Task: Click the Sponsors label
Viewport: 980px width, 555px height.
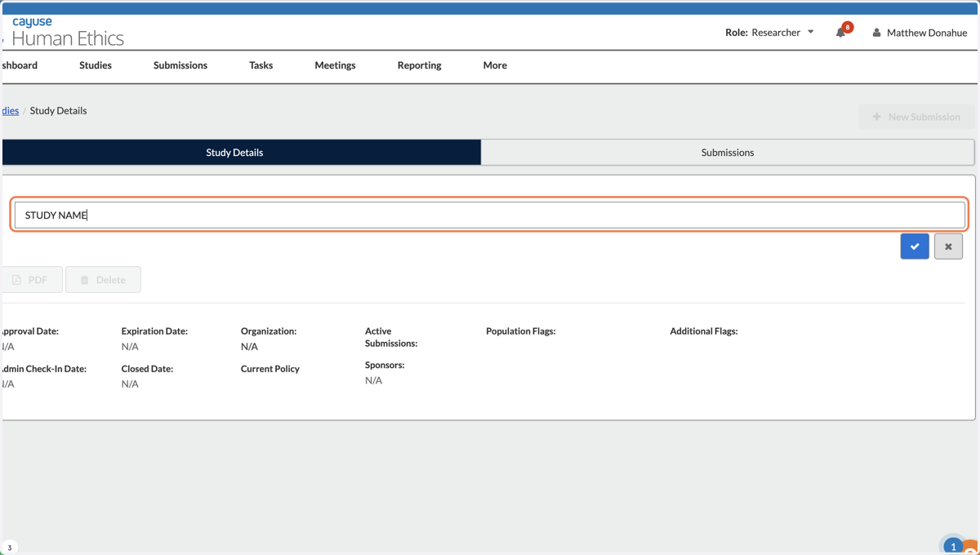Action: [x=385, y=365]
